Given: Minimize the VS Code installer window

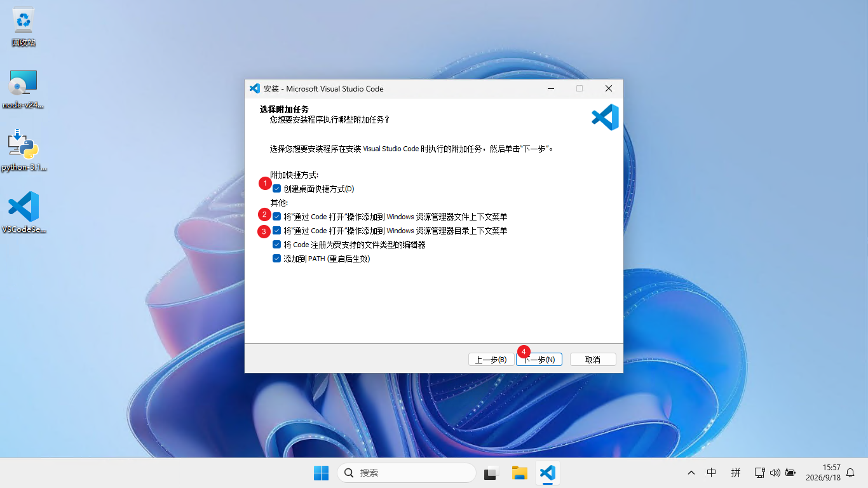Looking at the screenshot, I should pos(550,88).
